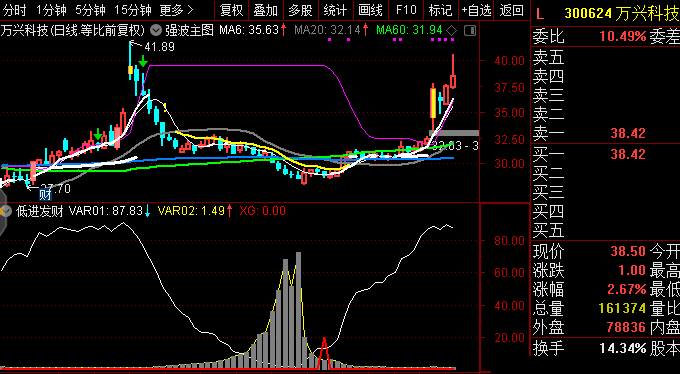Select the 15分钟 timeframe

(x=133, y=10)
